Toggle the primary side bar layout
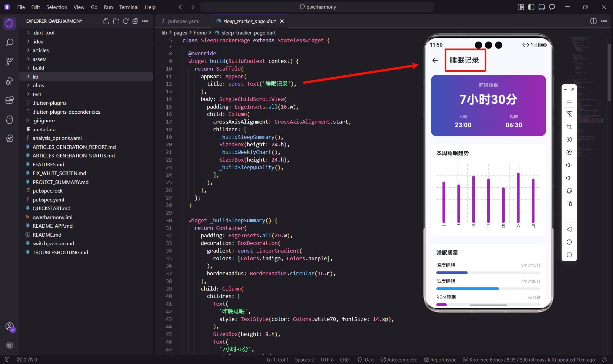Image resolution: width=613 pixels, height=364 pixels. (x=531, y=7)
